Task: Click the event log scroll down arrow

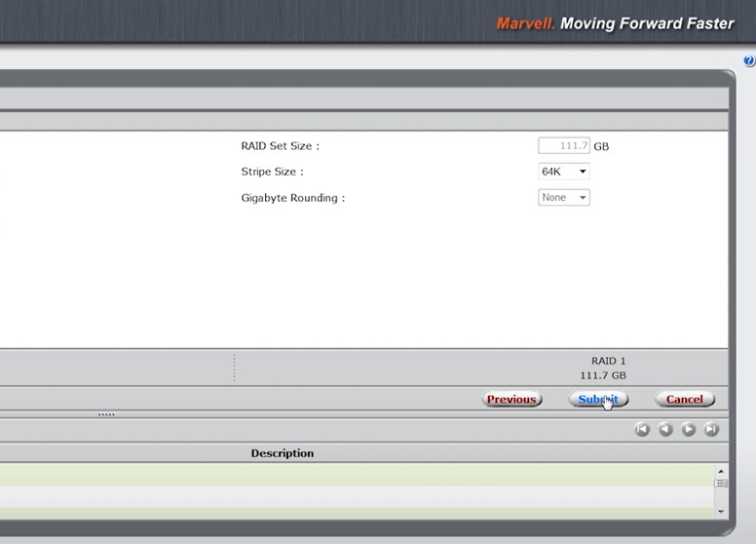Action: coord(721,512)
